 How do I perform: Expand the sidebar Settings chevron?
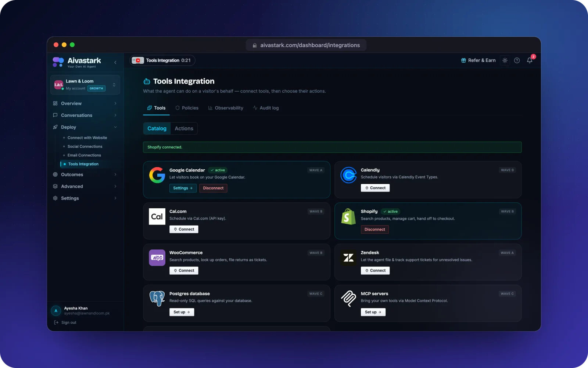click(x=115, y=198)
